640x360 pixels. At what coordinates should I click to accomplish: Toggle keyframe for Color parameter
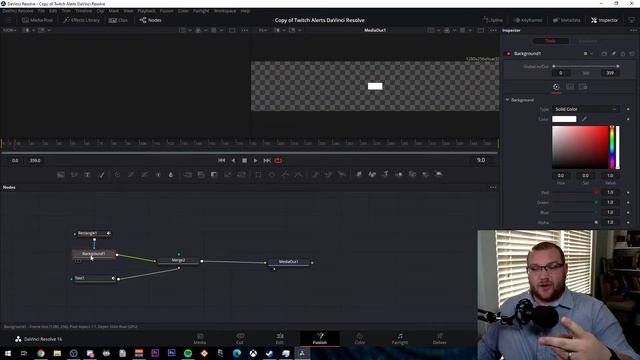628,119
